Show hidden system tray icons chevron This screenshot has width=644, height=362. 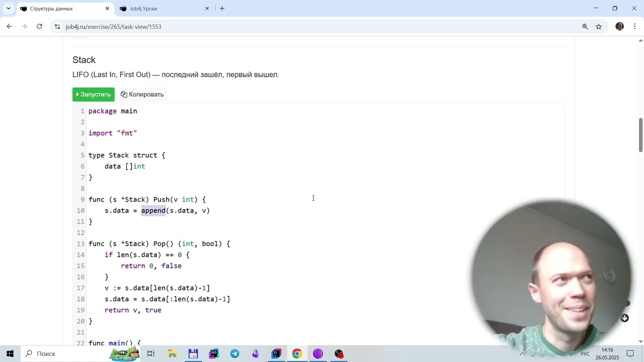522,354
